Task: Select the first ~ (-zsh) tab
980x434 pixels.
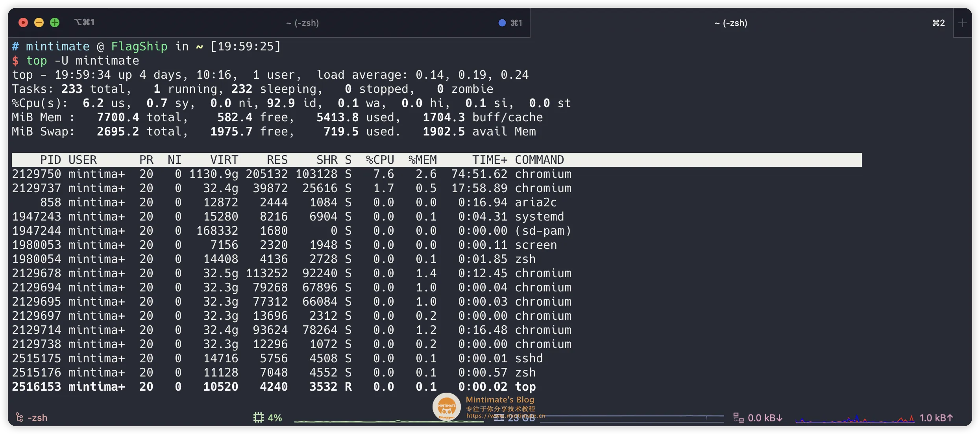Action: click(302, 23)
